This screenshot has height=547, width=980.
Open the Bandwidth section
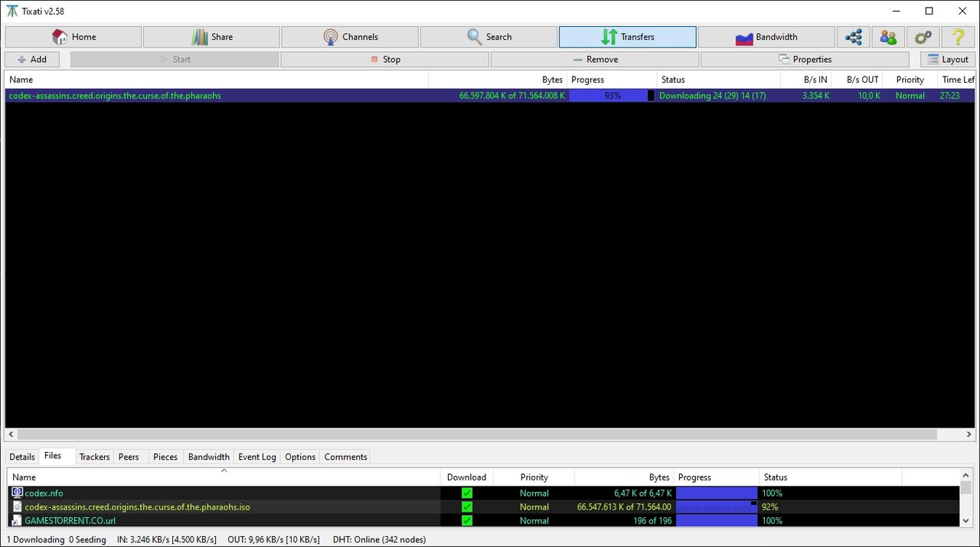coord(766,37)
